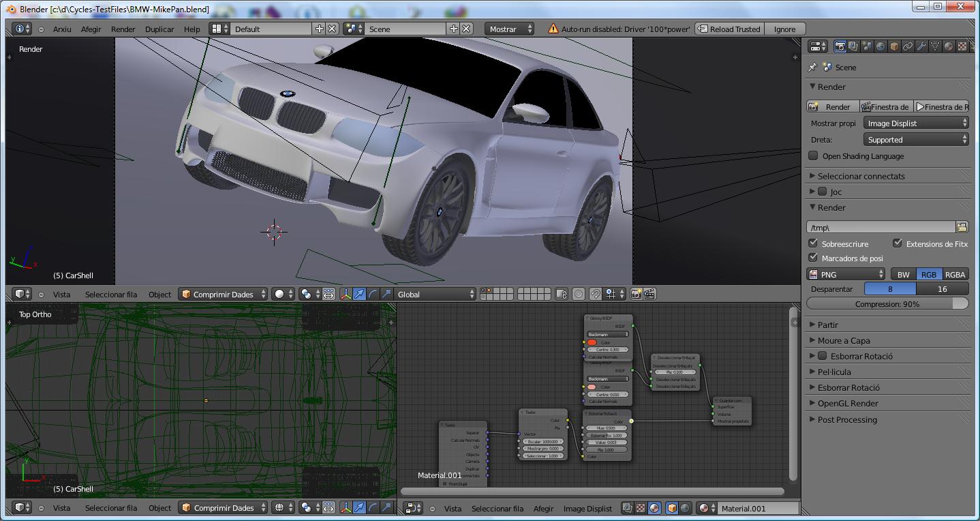Open the Texture properties tab (checker icon)
980x521 pixels.
click(962, 46)
